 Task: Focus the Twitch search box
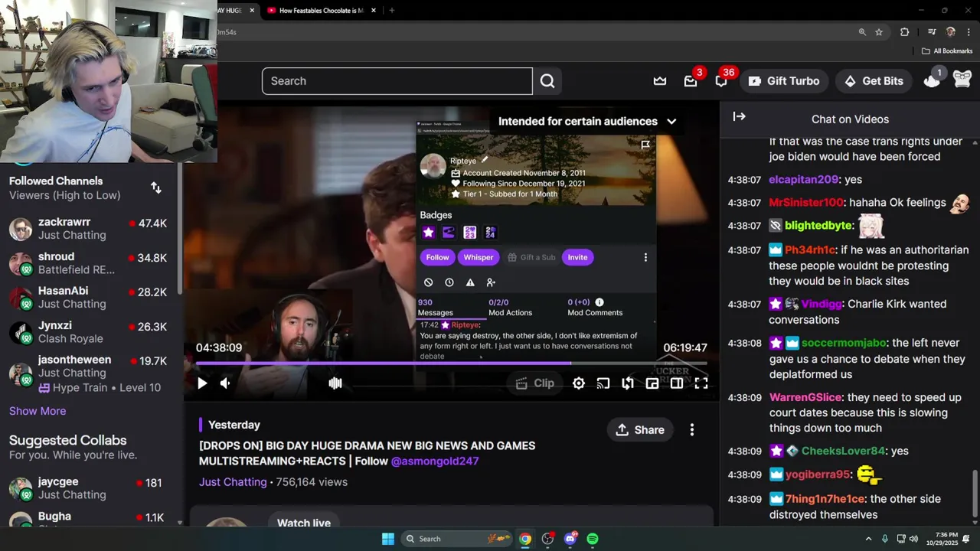coord(397,81)
